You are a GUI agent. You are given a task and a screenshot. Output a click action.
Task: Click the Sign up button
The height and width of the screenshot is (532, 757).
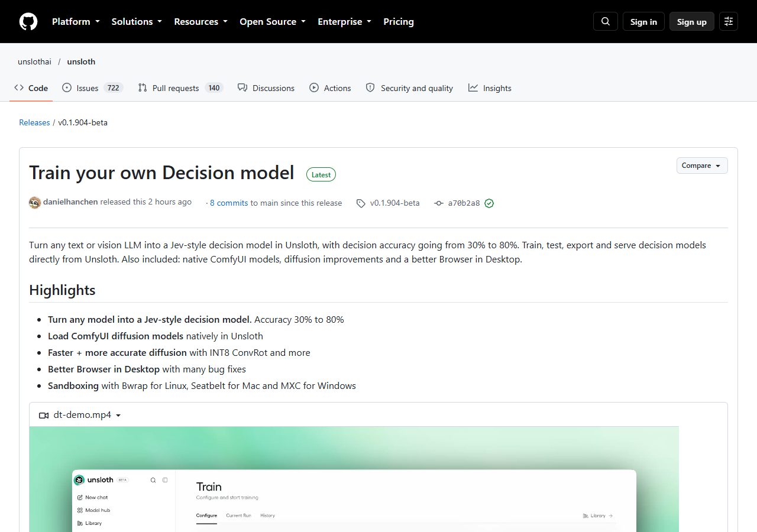692,21
